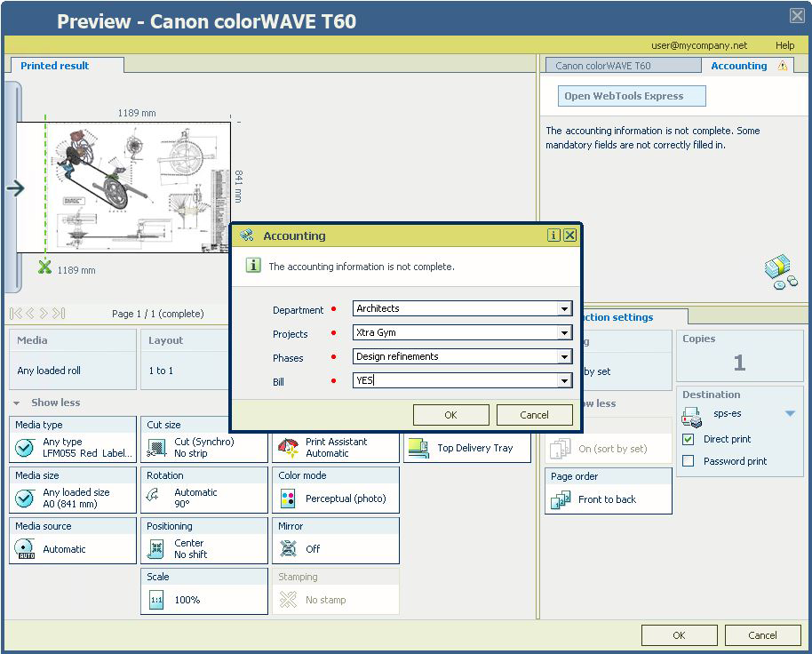Expand the Projects dropdown
The width and height of the screenshot is (812, 654).
[564, 333]
